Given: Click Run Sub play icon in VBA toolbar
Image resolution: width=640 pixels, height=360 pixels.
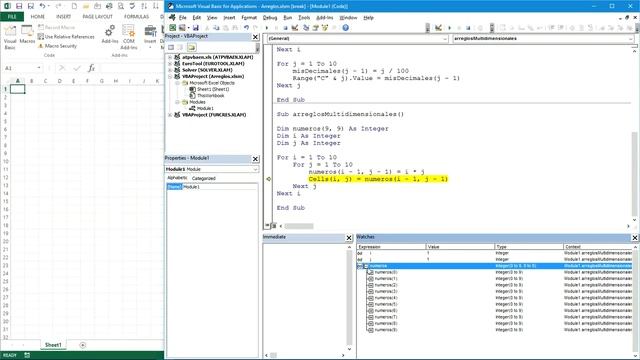Looking at the screenshot, I should coord(267,28).
